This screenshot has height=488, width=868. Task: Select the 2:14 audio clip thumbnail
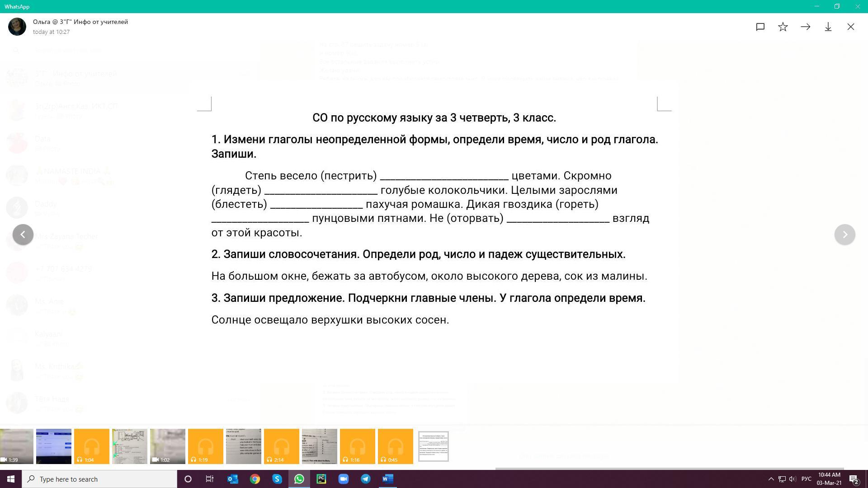pos(282,446)
